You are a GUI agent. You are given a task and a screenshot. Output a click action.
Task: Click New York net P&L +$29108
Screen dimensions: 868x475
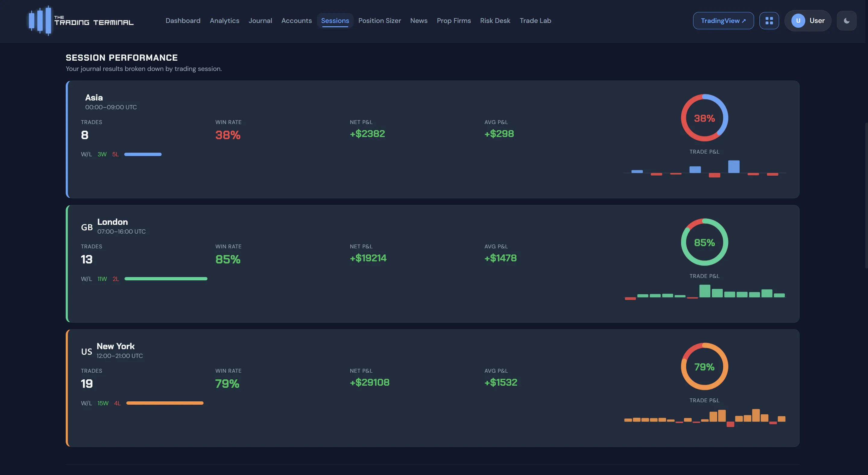point(370,382)
